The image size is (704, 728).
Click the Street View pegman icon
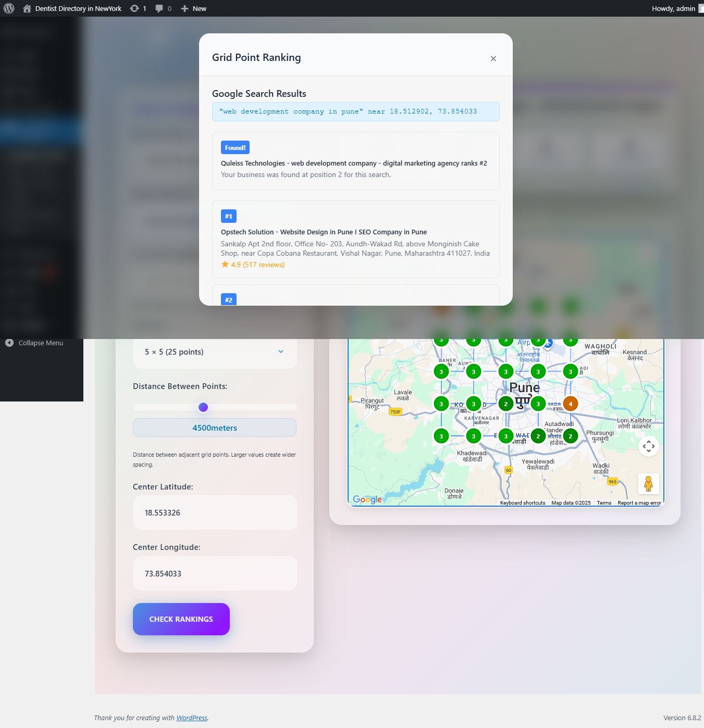(x=649, y=484)
